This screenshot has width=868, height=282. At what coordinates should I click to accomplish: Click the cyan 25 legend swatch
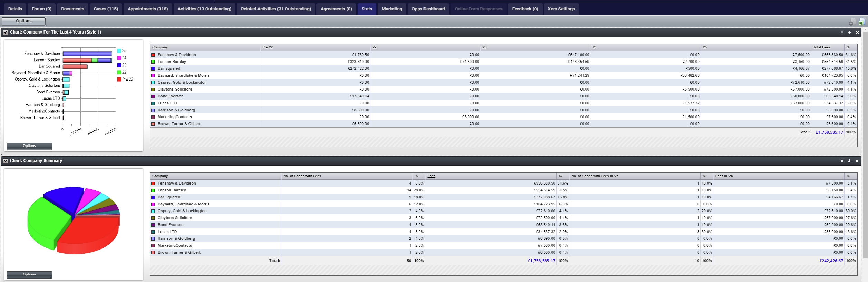119,51
